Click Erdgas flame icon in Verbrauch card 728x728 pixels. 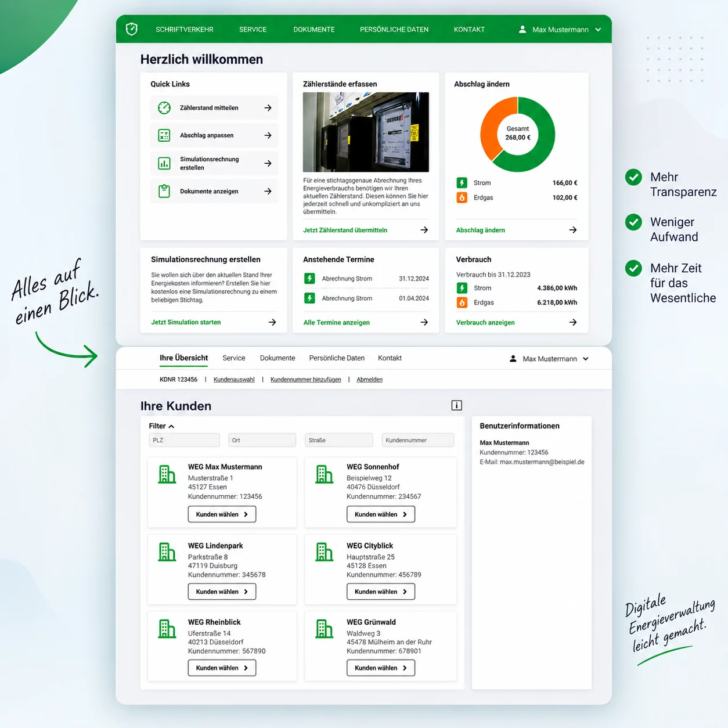462,302
